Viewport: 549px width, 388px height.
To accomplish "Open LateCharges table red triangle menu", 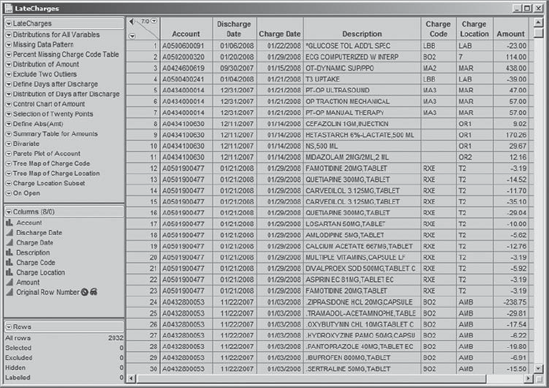I will click(x=9, y=24).
